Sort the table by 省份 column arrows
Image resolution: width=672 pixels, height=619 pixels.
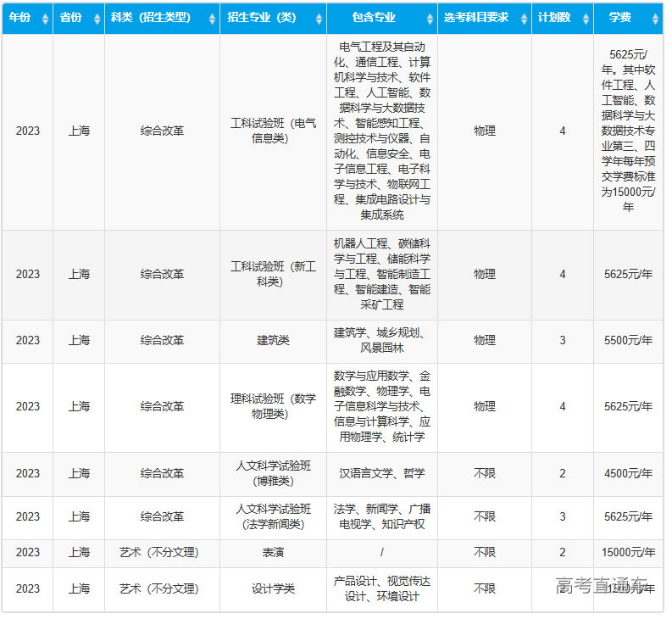coord(97,19)
